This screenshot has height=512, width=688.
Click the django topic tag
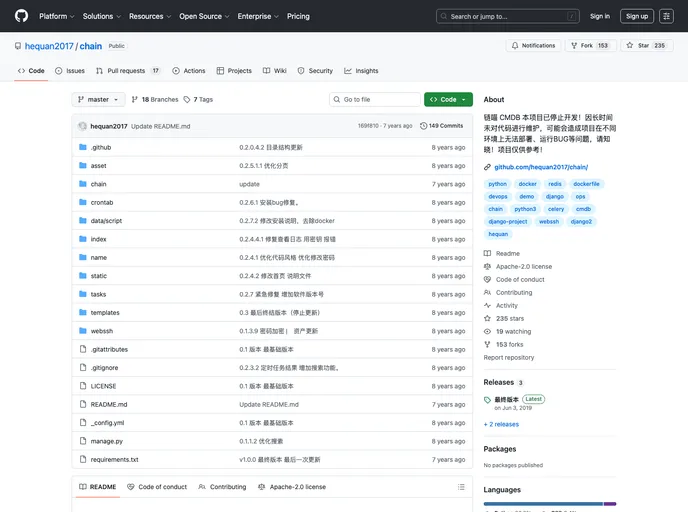click(x=554, y=197)
